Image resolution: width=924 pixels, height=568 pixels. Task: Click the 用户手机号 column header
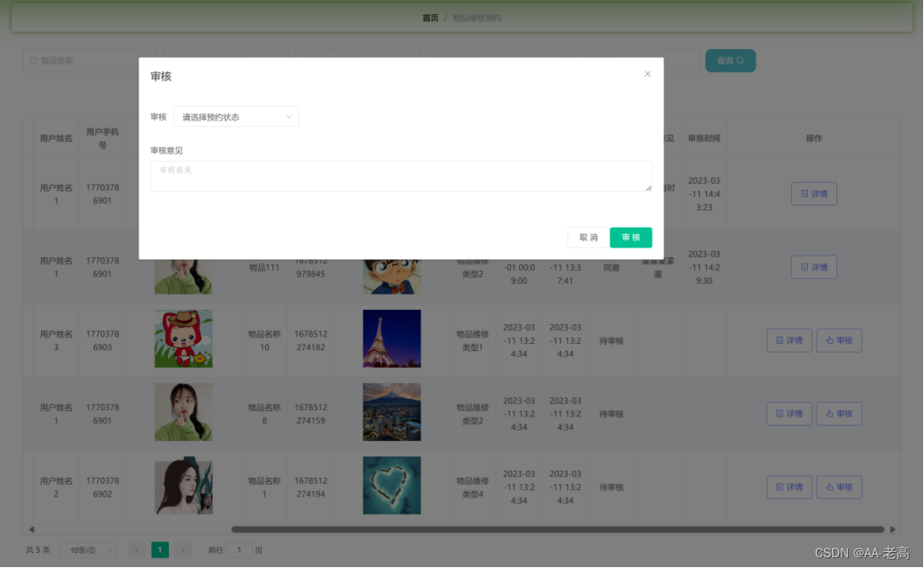coord(103,138)
